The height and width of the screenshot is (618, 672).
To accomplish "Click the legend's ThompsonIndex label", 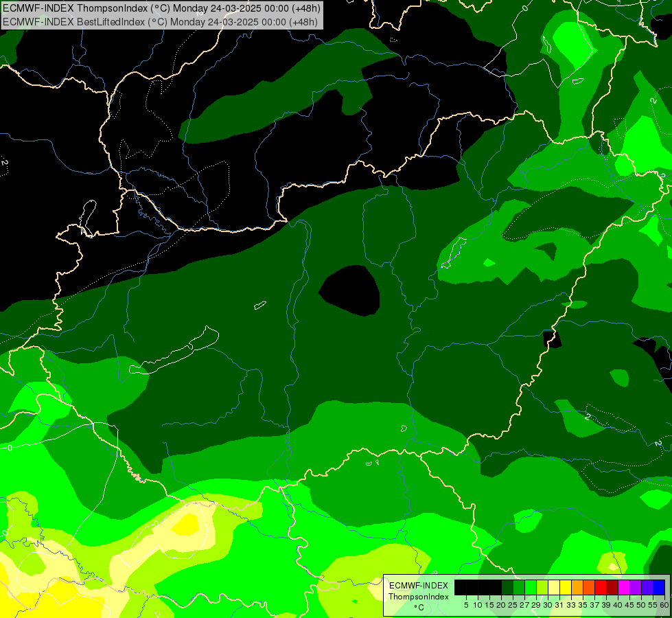I will [x=419, y=597].
